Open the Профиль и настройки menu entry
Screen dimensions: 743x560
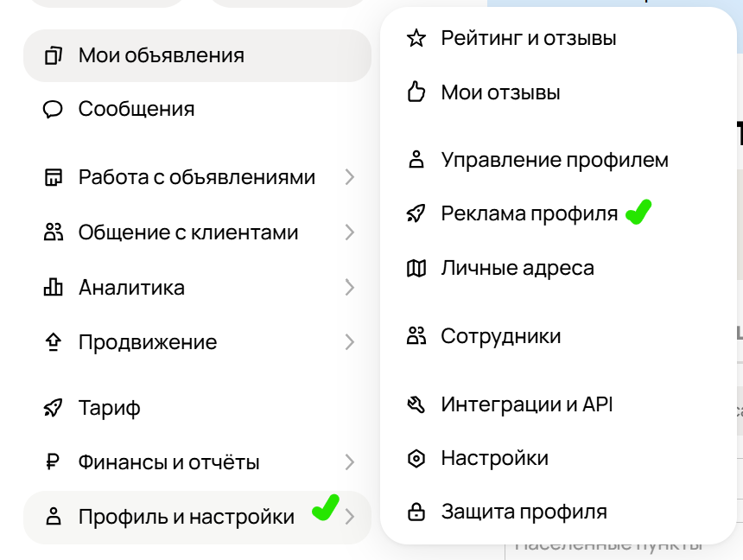click(186, 518)
